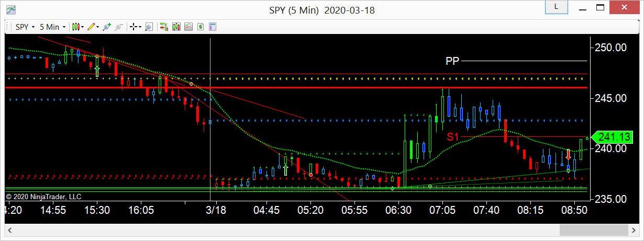The height and width of the screenshot is (241, 644).
Task: Toggle the Chart Trader icon
Action: (x=164, y=27)
